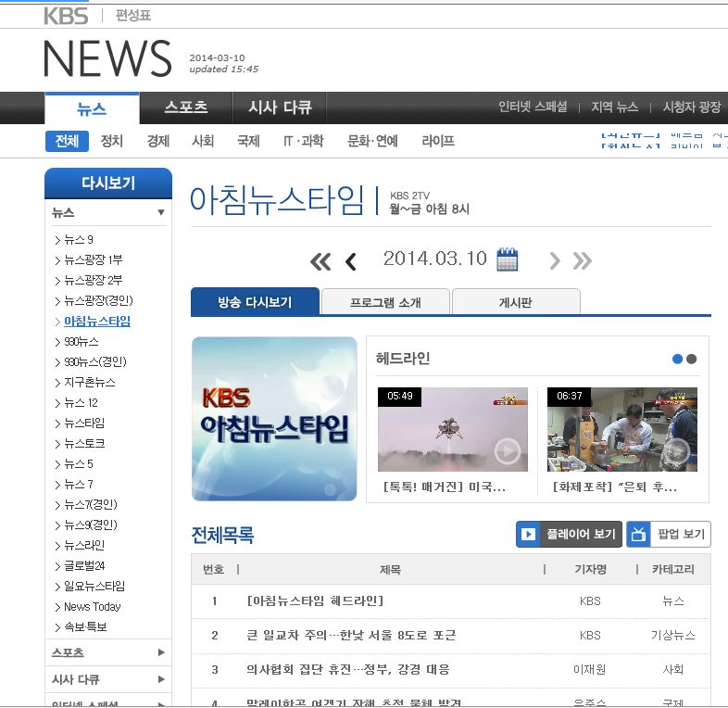
Task: Click the KBS 아침뉴스타임 program thumbnail
Action: (274, 419)
